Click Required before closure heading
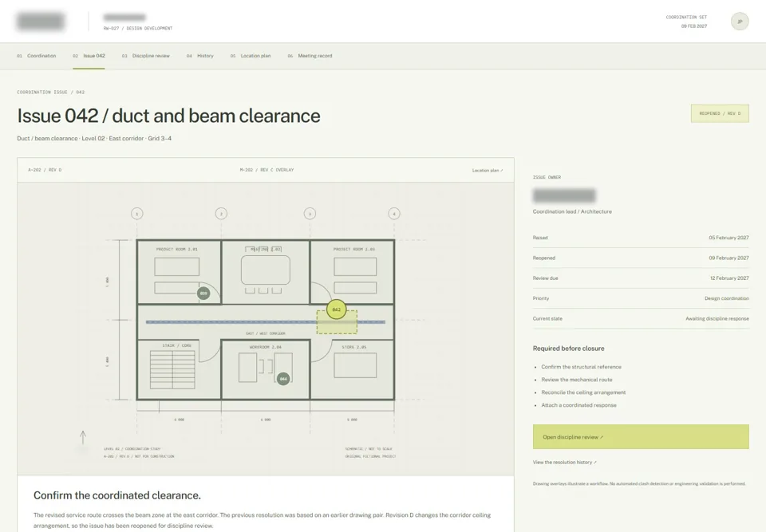Image resolution: width=766 pixels, height=532 pixels. click(x=569, y=349)
